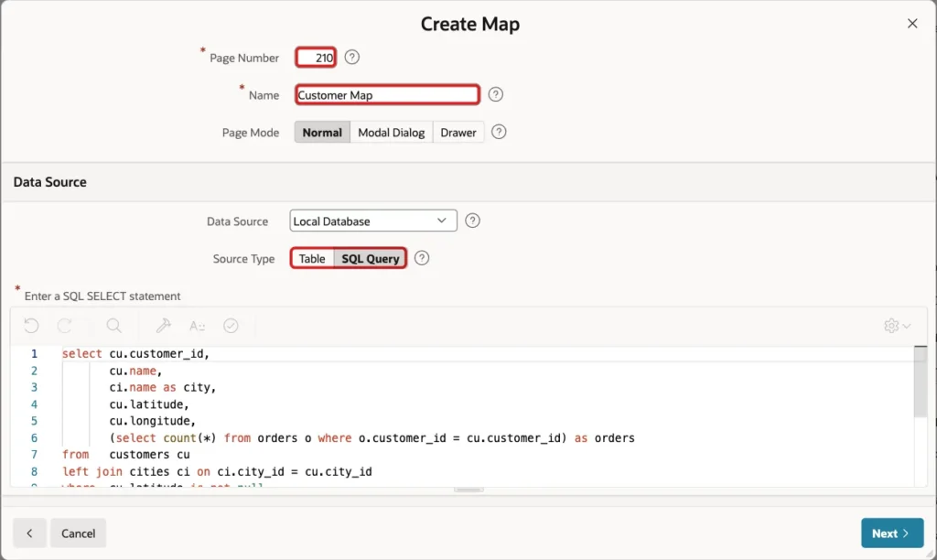Click the Cancel button
This screenshot has width=937, height=560.
pyautogui.click(x=79, y=533)
